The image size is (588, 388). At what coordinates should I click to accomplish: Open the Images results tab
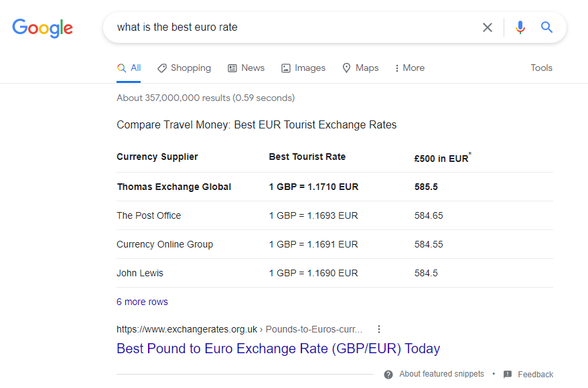coord(303,68)
